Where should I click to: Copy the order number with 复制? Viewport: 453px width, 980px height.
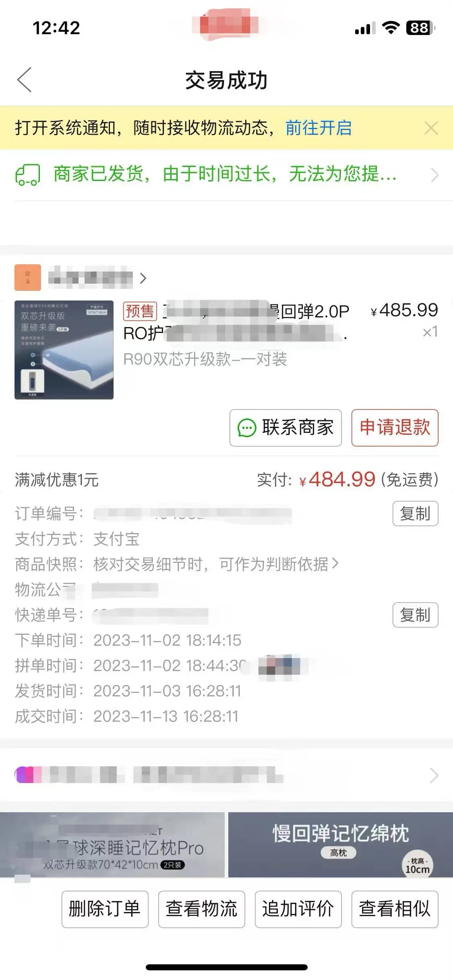click(415, 513)
